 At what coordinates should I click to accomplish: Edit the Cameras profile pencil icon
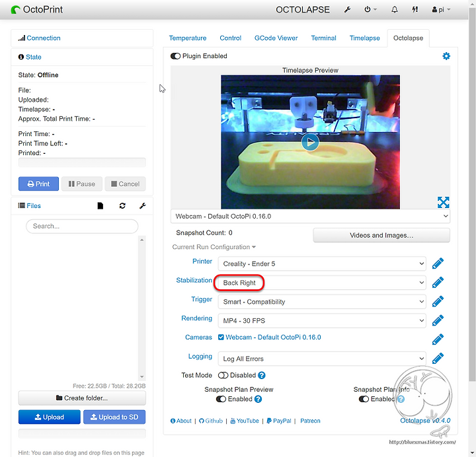click(438, 339)
